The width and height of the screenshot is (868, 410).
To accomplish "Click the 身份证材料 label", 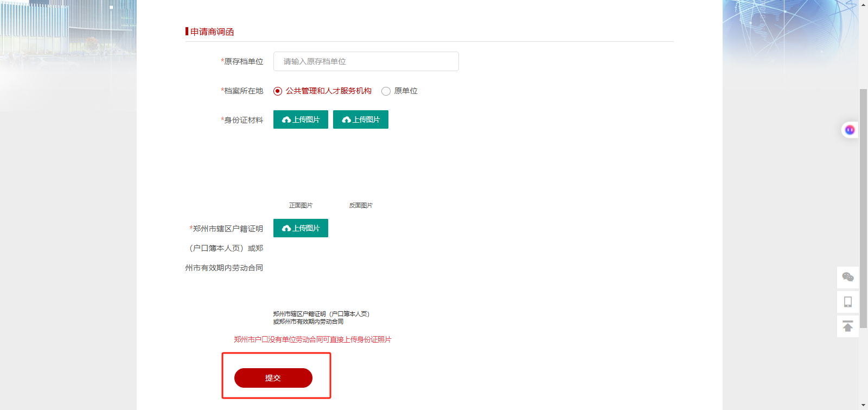I will click(242, 120).
